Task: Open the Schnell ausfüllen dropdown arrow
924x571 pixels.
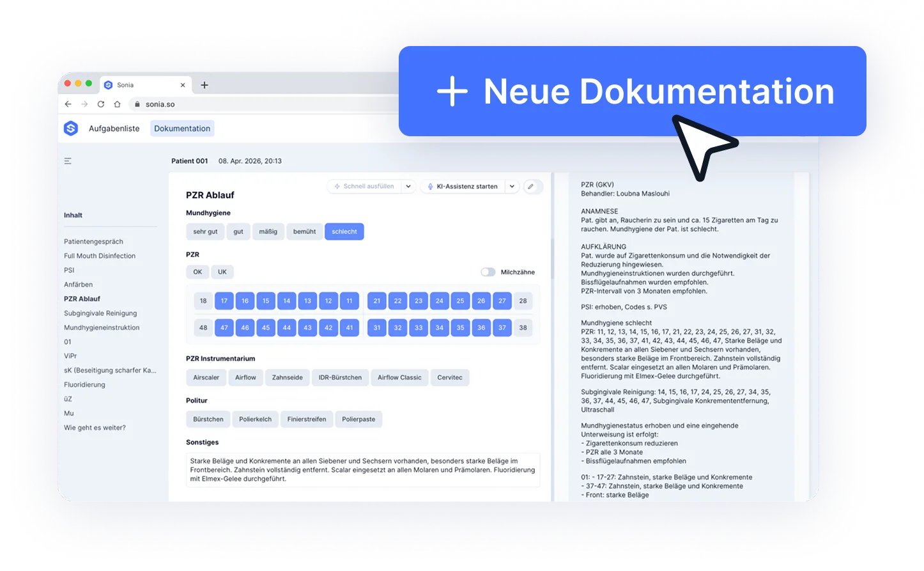Action: [408, 186]
